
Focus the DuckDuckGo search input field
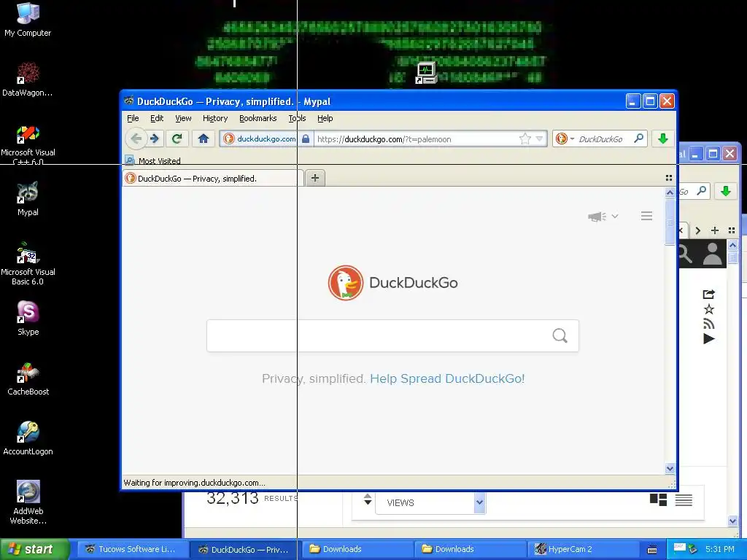click(x=392, y=336)
